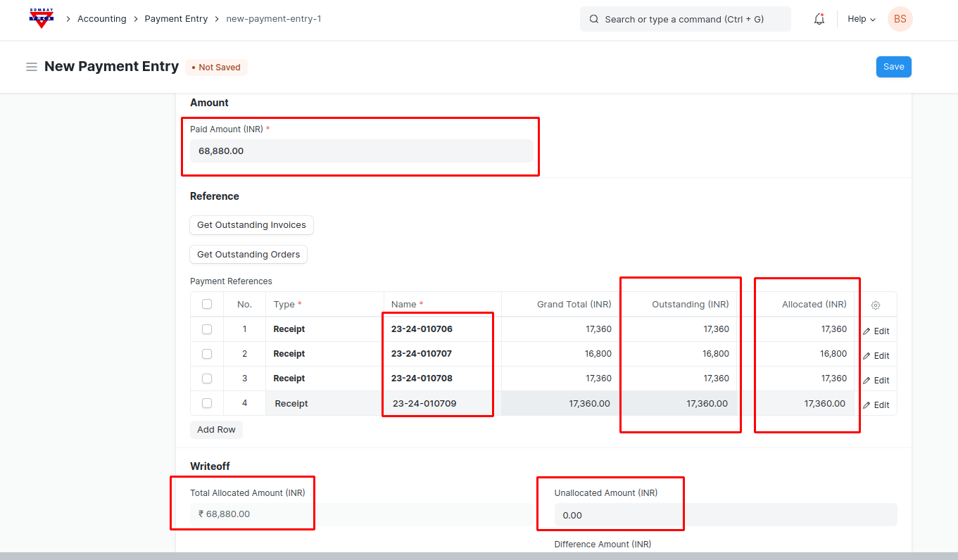The image size is (958, 560).
Task: Open the notifications bell icon
Action: pos(819,19)
